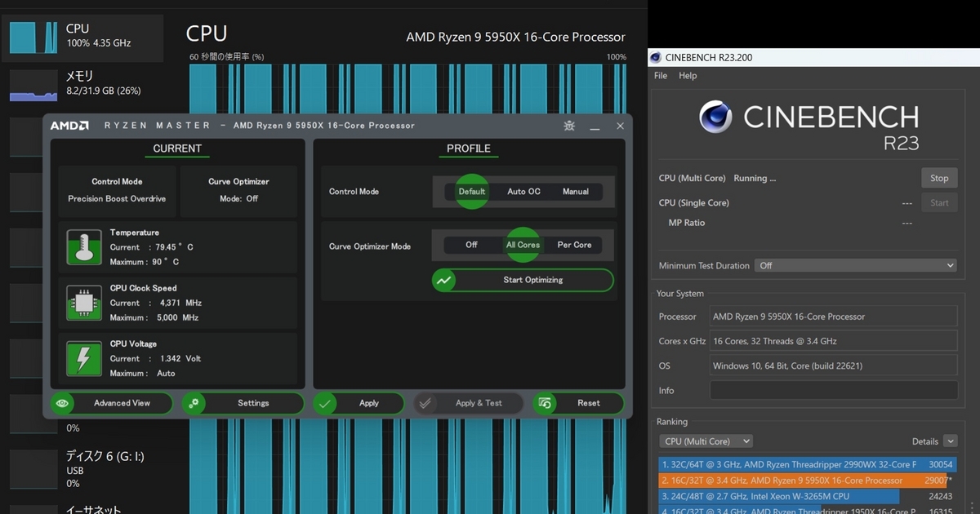Click Advanced View button

coord(112,403)
